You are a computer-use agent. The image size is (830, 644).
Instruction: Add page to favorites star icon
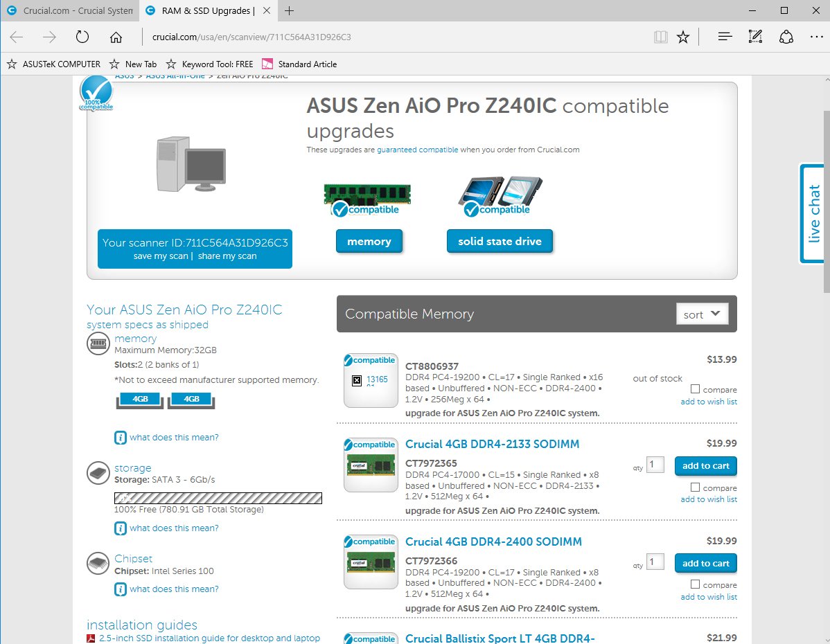tap(683, 37)
